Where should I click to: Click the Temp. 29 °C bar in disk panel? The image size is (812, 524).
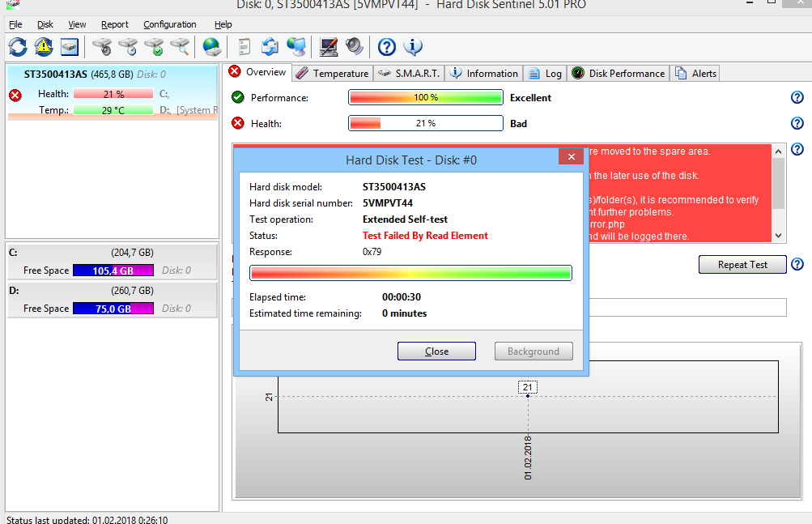pyautogui.click(x=113, y=110)
